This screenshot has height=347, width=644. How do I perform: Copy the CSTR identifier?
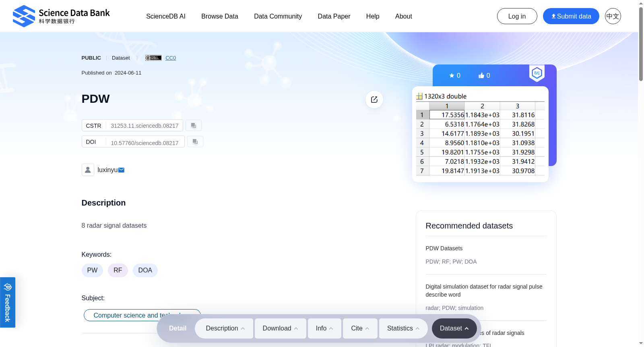[x=194, y=125]
